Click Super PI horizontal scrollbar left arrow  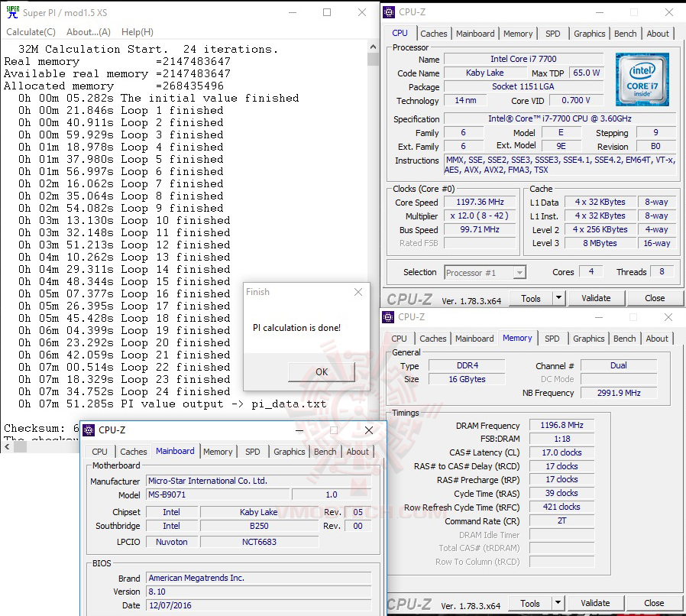(x=7, y=446)
